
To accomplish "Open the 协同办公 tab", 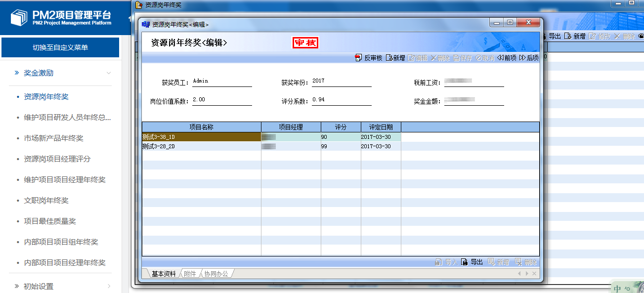I will click(x=216, y=274).
